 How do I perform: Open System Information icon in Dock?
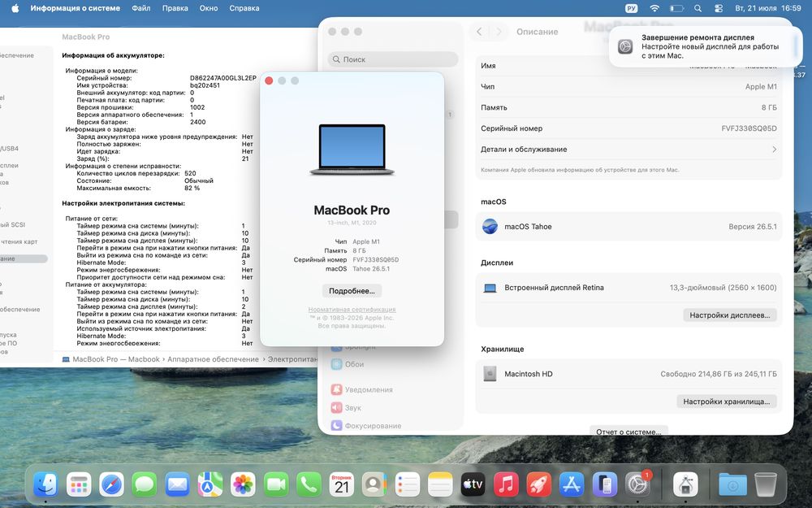pos(685,484)
